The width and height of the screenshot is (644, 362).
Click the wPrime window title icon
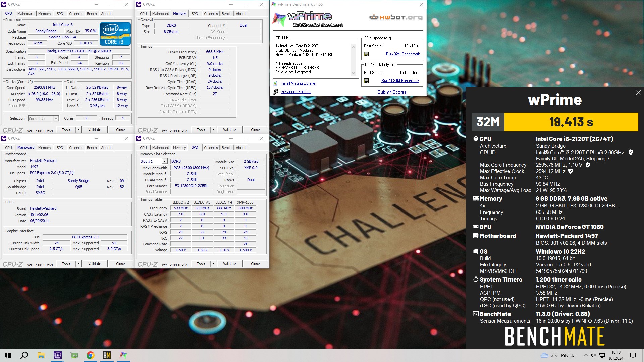point(274,4)
